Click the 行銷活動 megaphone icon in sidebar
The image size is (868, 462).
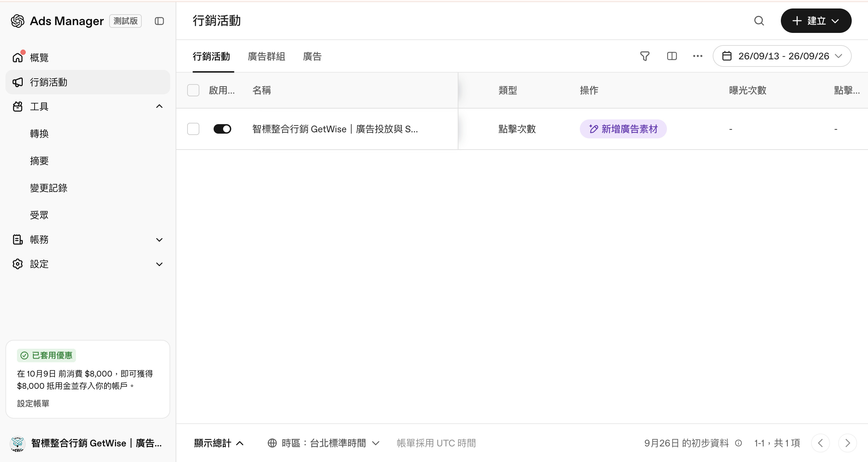tap(18, 82)
